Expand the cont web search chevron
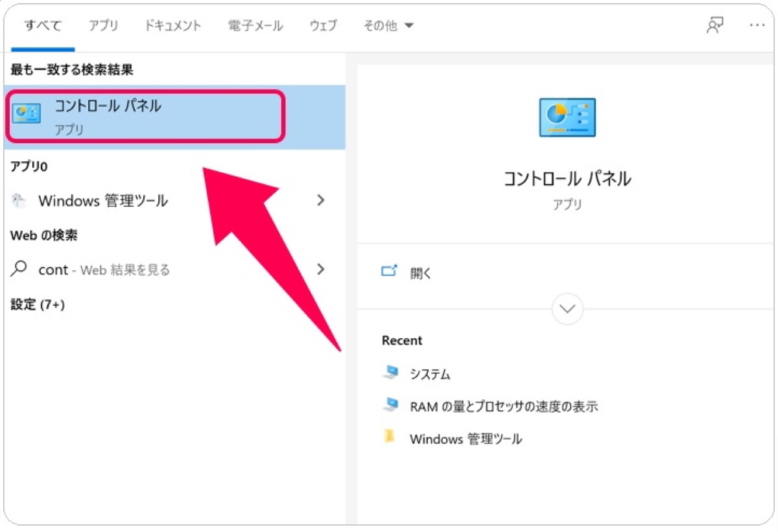The image size is (778, 532). (320, 270)
